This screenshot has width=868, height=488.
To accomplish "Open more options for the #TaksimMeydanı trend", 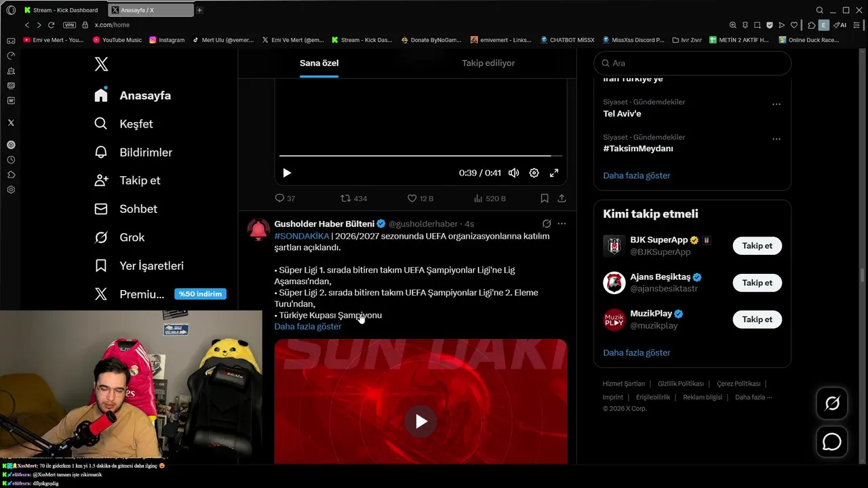I will tap(776, 139).
